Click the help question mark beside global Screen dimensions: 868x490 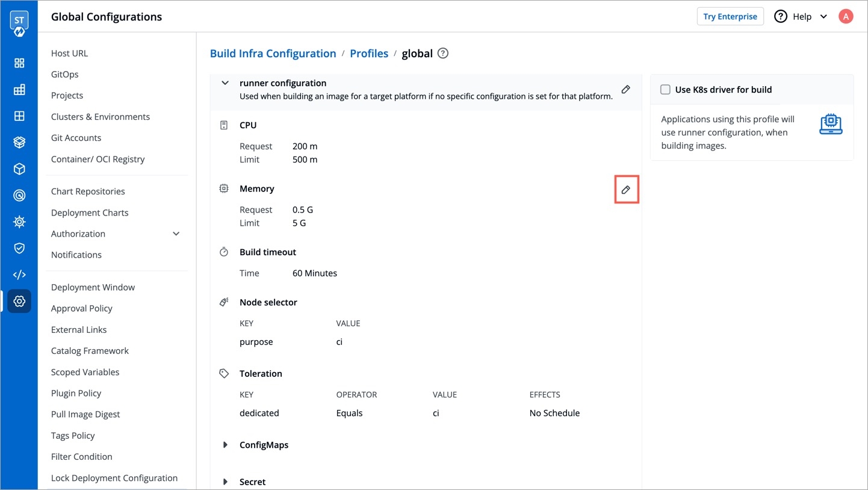pos(443,53)
